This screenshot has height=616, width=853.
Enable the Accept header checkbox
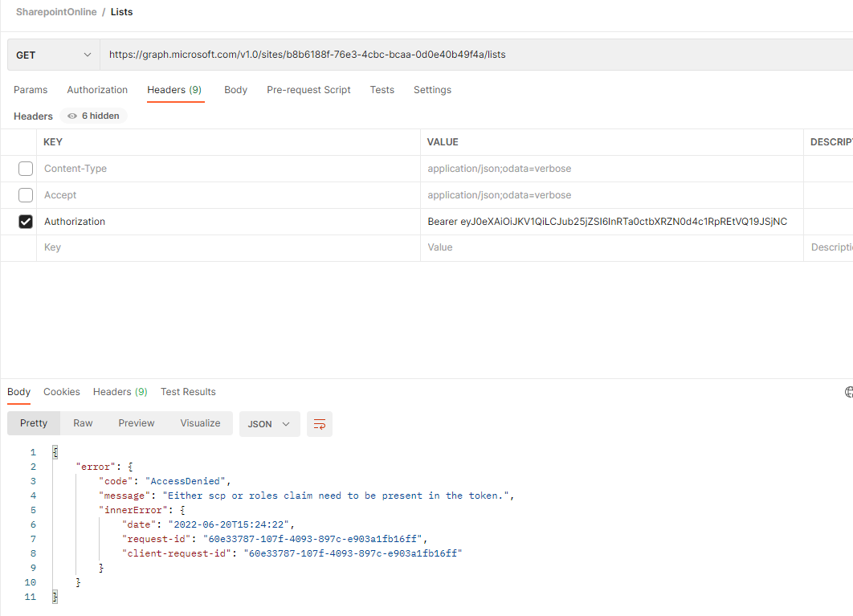pyautogui.click(x=25, y=194)
